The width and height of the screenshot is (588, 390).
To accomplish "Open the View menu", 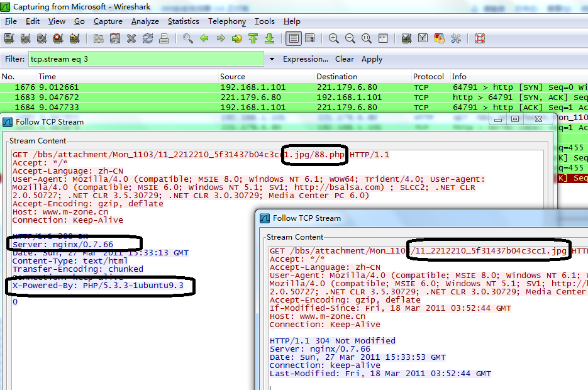I will click(x=57, y=21).
